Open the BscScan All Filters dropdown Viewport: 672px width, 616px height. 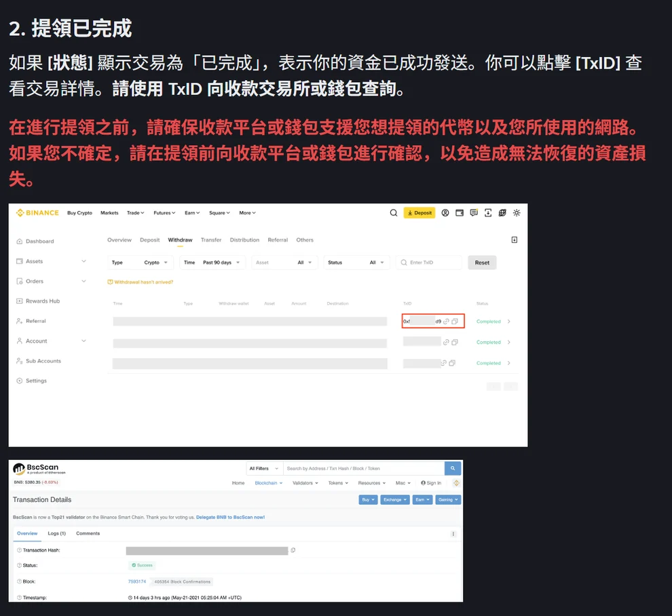pyautogui.click(x=264, y=469)
